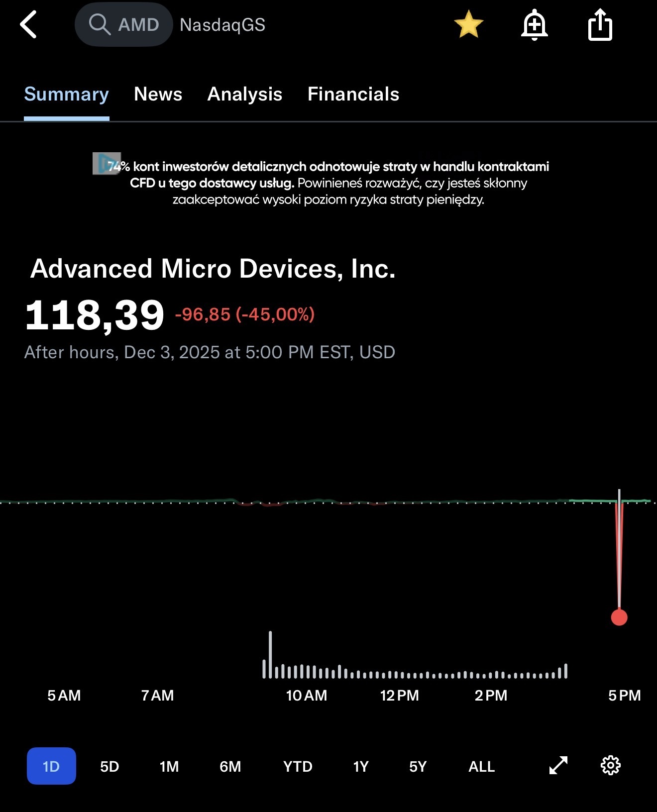This screenshot has height=812, width=657.
Task: Open the Analysis tab
Action: pyautogui.click(x=244, y=94)
